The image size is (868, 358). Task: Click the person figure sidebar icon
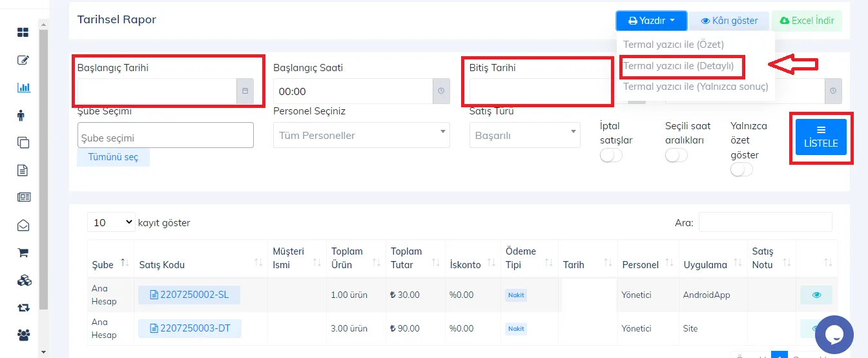(21, 116)
